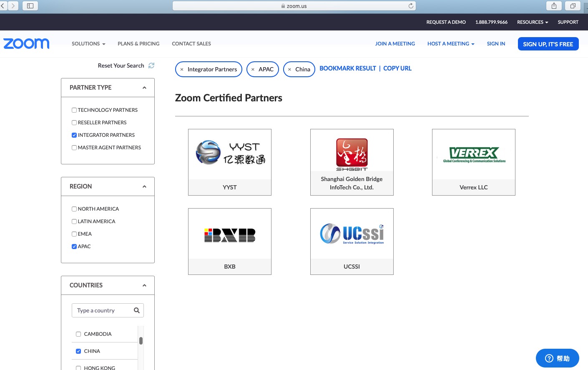Enable the TECHNOLOGY PARTNERS checkbox
The image size is (588, 370).
tap(74, 110)
